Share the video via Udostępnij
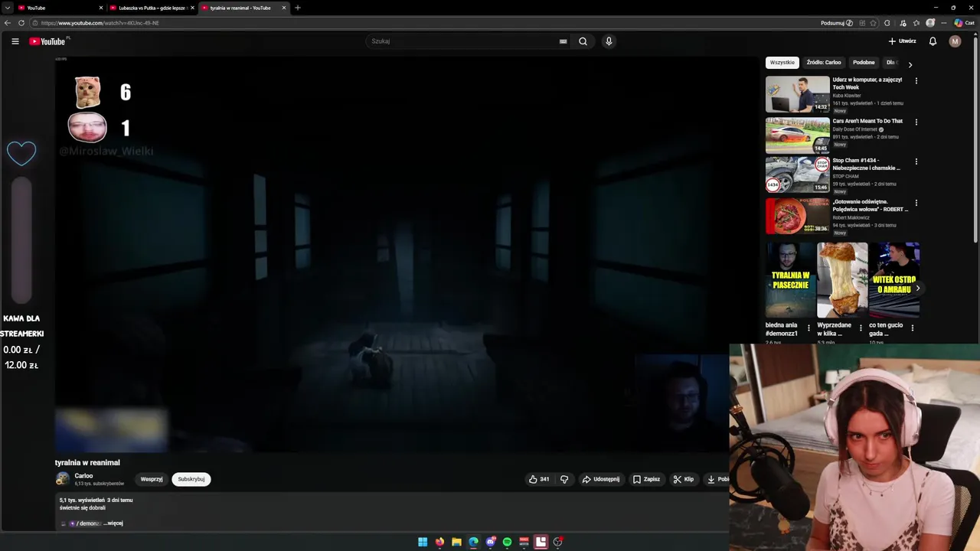This screenshot has height=551, width=980. [x=601, y=479]
